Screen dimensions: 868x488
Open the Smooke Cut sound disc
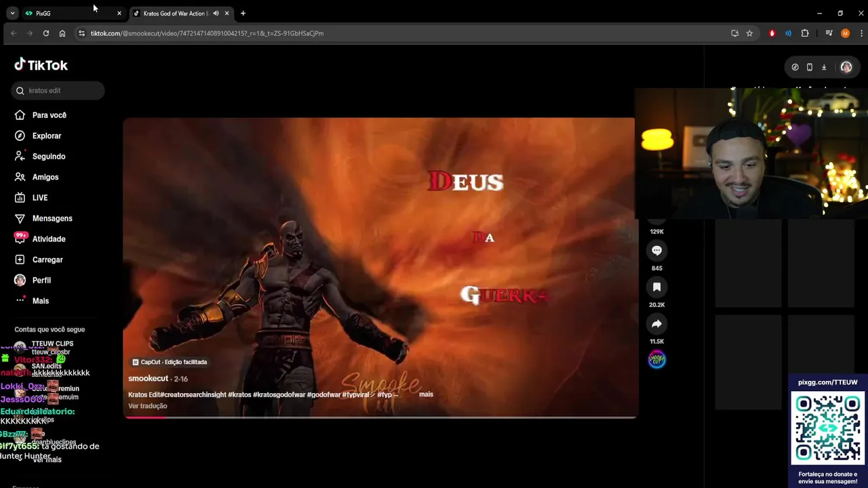coord(656,360)
